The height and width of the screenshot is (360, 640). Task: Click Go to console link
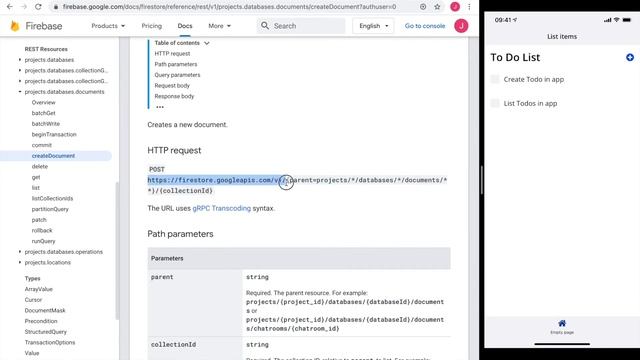[425, 26]
